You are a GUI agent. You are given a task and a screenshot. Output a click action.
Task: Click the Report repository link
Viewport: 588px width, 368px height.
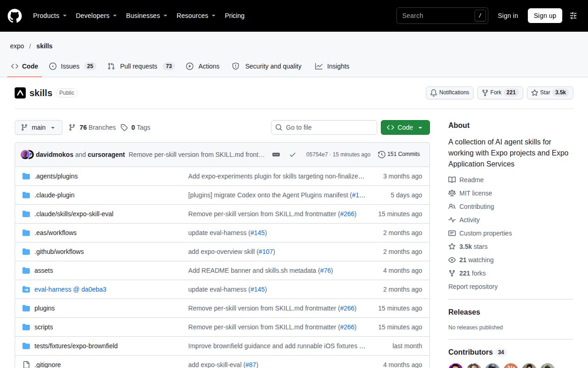473,287
